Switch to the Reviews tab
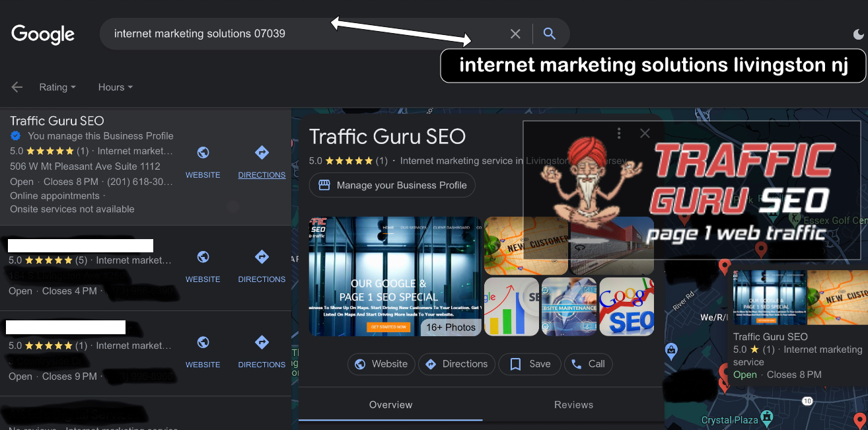Image resolution: width=868 pixels, height=430 pixels. (573, 405)
